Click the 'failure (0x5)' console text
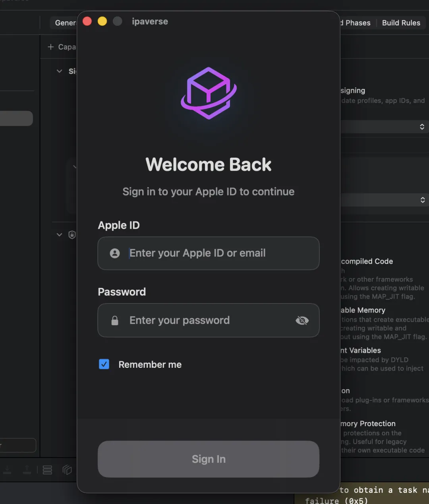 pos(336,500)
